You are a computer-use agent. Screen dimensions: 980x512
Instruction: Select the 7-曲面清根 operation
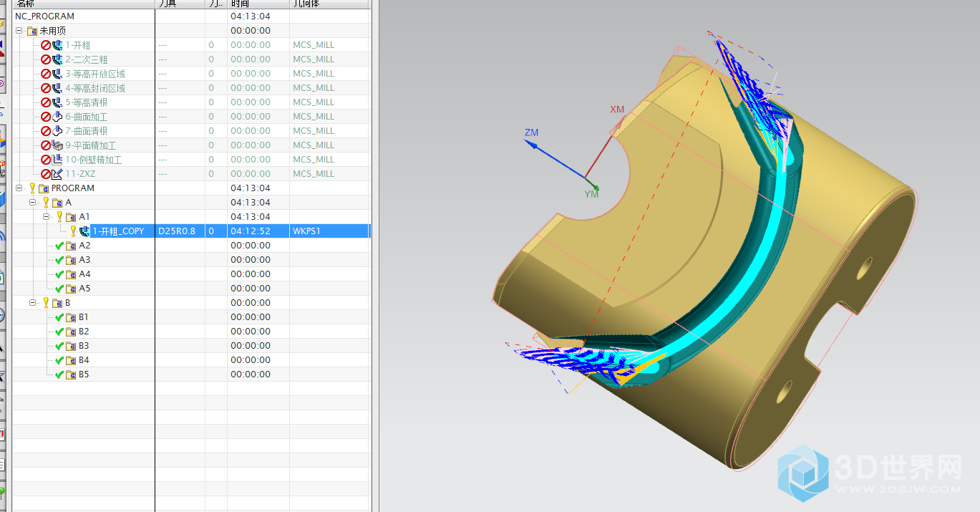[87, 131]
